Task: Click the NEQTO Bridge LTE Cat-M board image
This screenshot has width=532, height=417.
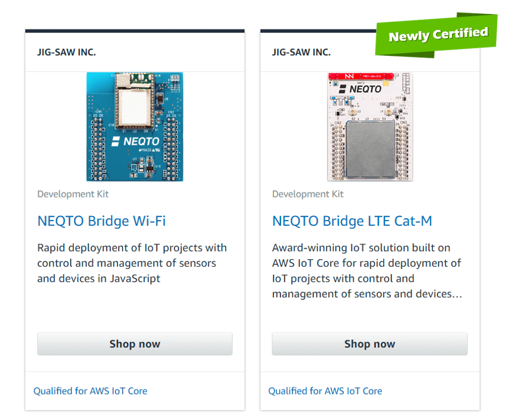Action: tap(370, 127)
